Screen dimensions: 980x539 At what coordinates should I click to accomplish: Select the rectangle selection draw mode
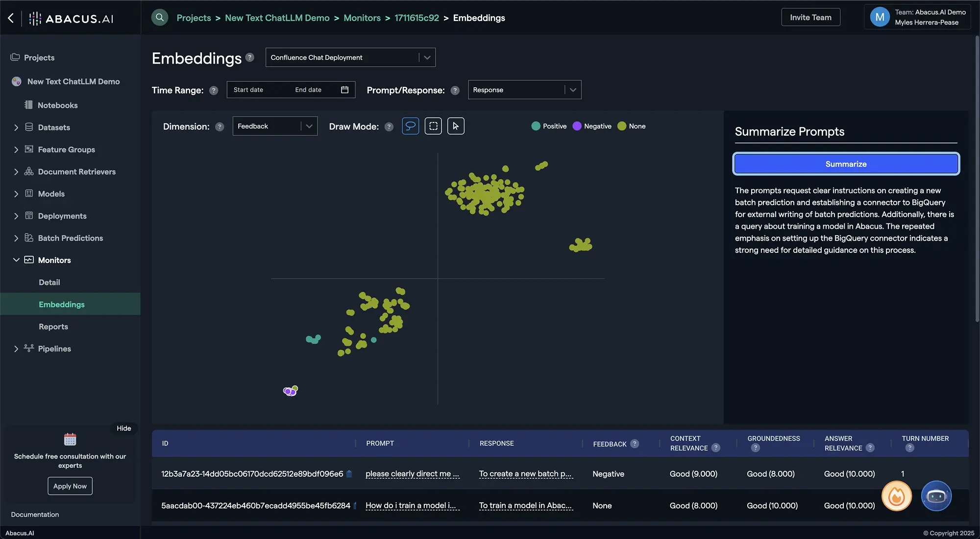tap(433, 126)
